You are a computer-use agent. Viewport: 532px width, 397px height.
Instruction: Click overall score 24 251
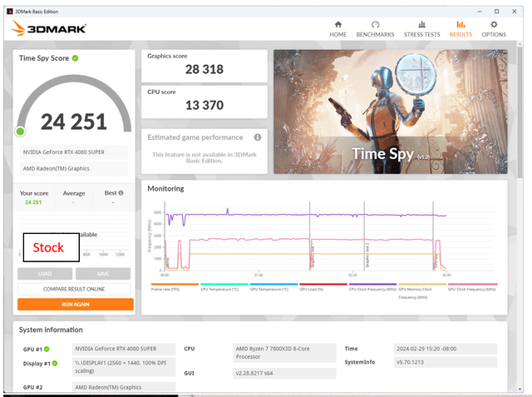[x=74, y=122]
